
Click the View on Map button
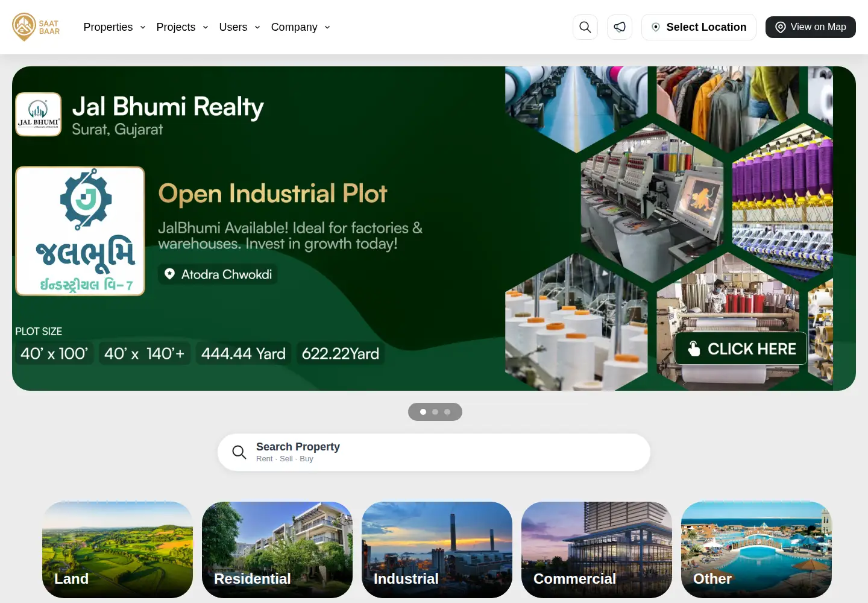pyautogui.click(x=810, y=27)
